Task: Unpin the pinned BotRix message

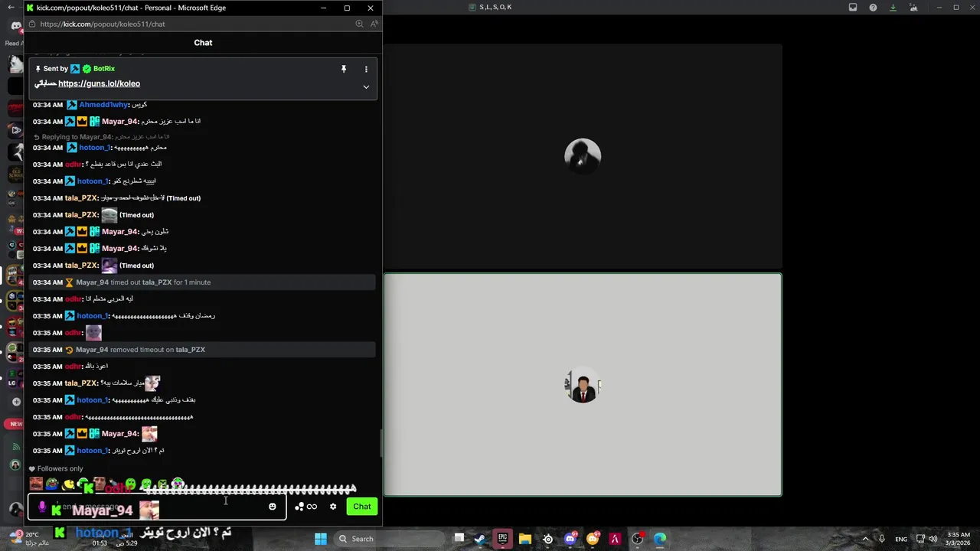Action: coord(344,69)
